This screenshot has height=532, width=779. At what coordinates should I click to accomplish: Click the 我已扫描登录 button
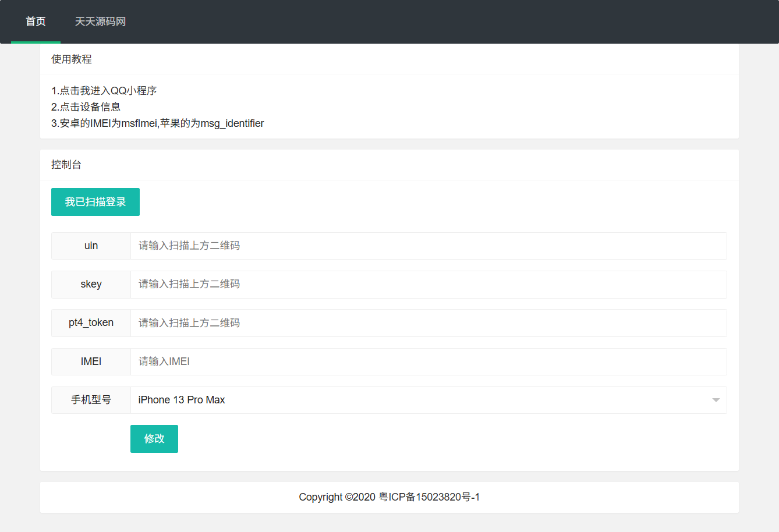coord(95,202)
